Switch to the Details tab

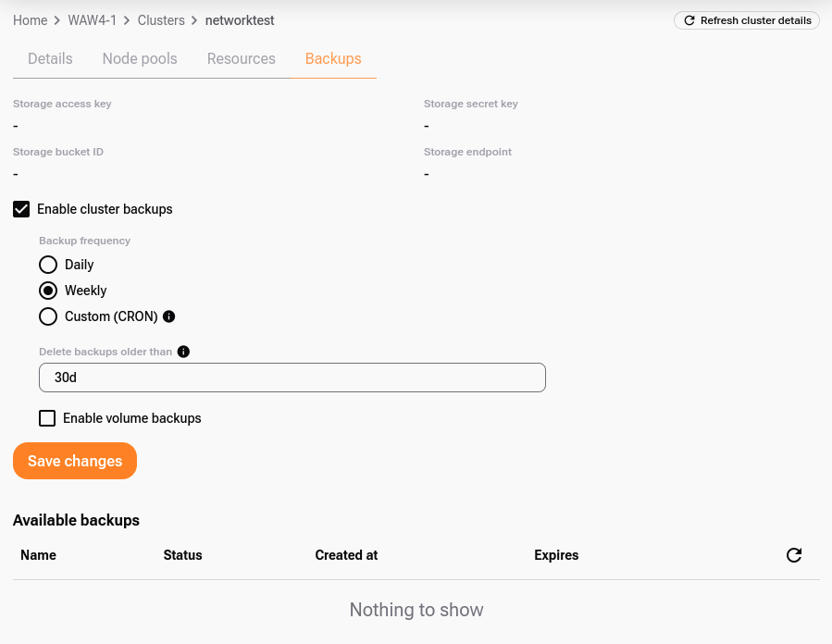pos(50,58)
